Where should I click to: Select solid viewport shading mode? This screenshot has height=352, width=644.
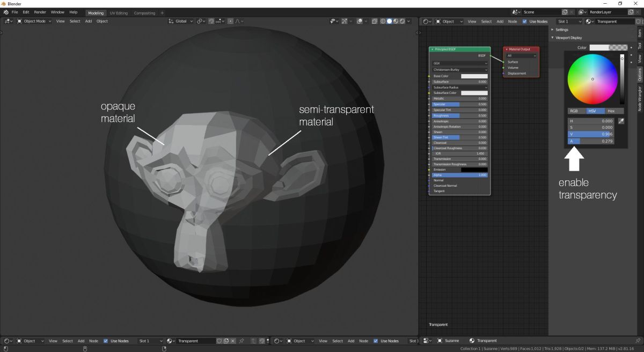(x=389, y=21)
